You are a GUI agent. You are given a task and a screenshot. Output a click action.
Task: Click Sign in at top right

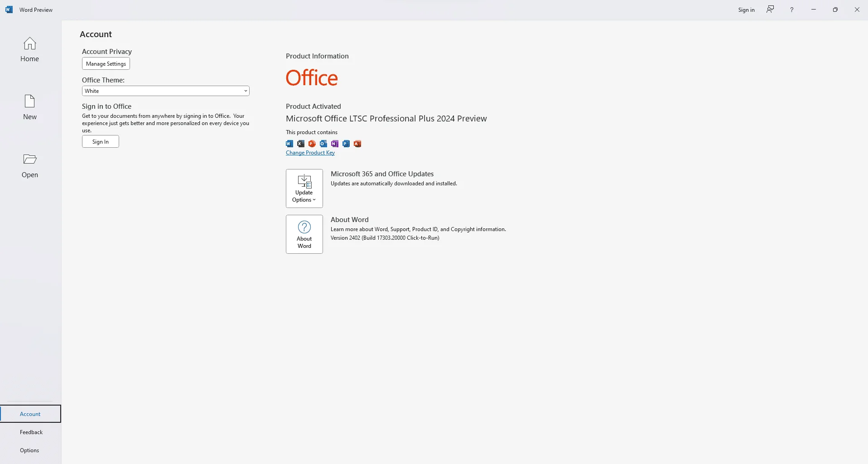(746, 10)
